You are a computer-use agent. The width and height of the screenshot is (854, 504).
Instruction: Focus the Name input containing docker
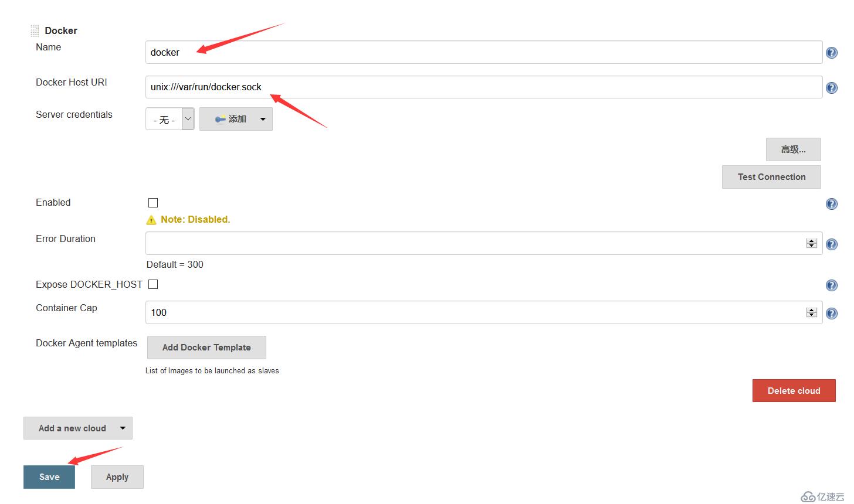pos(484,52)
